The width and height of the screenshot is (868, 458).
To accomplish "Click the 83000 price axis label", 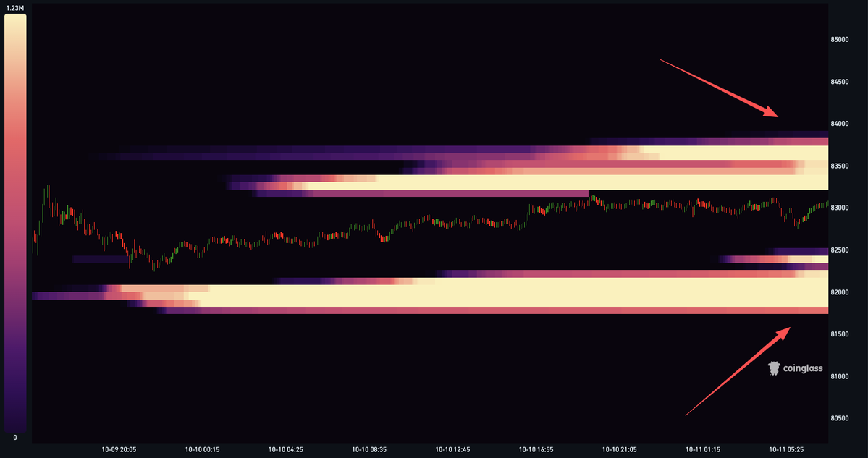I will [x=839, y=208].
